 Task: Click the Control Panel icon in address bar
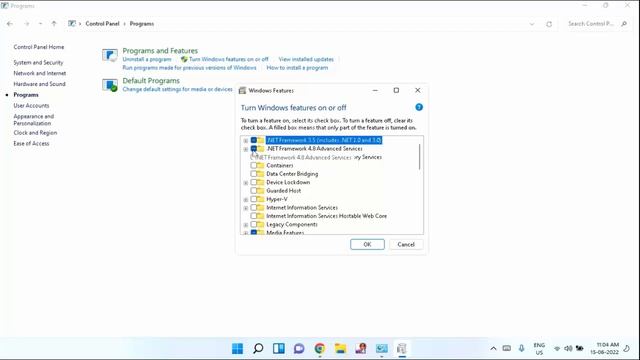tap(72, 24)
